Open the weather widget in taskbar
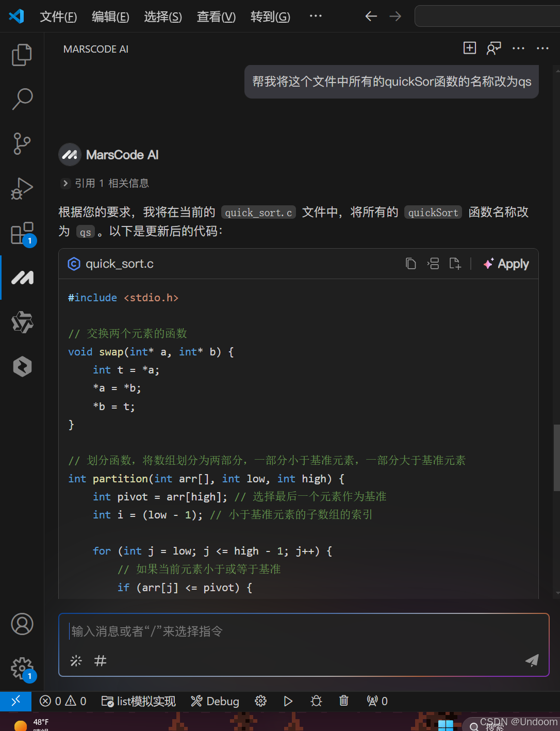 pyautogui.click(x=31, y=724)
